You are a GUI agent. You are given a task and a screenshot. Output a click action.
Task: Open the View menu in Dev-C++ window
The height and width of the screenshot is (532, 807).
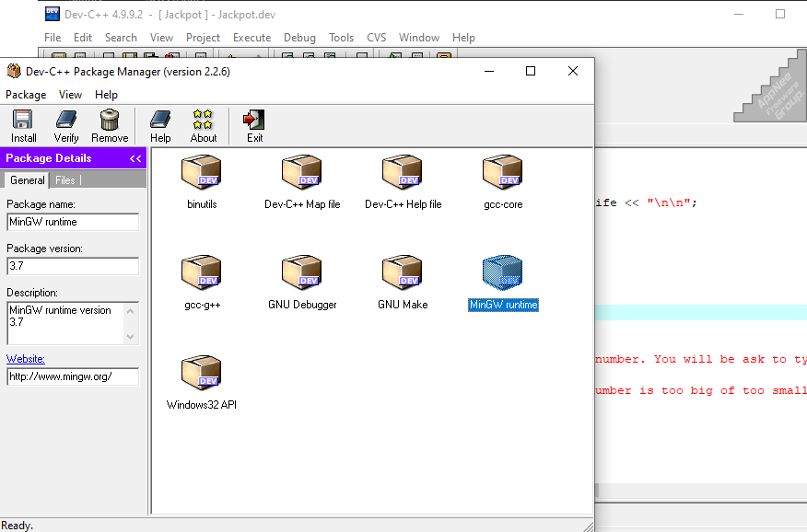pyautogui.click(x=161, y=38)
